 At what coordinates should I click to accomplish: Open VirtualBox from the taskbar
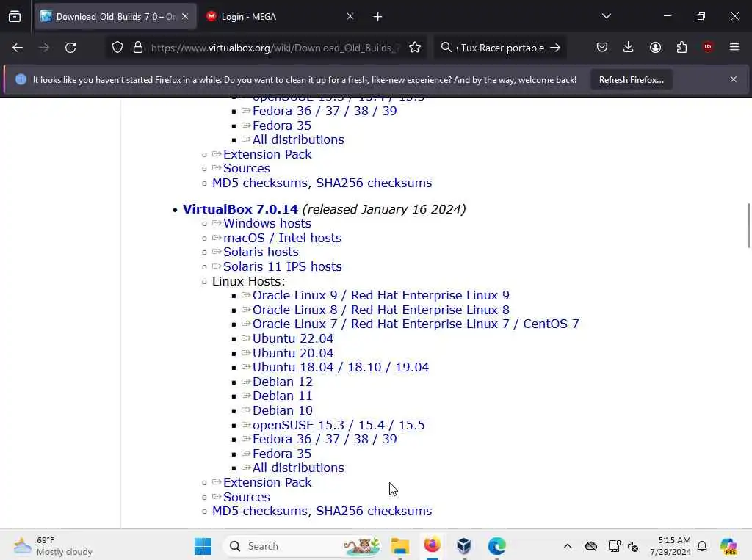pyautogui.click(x=464, y=546)
